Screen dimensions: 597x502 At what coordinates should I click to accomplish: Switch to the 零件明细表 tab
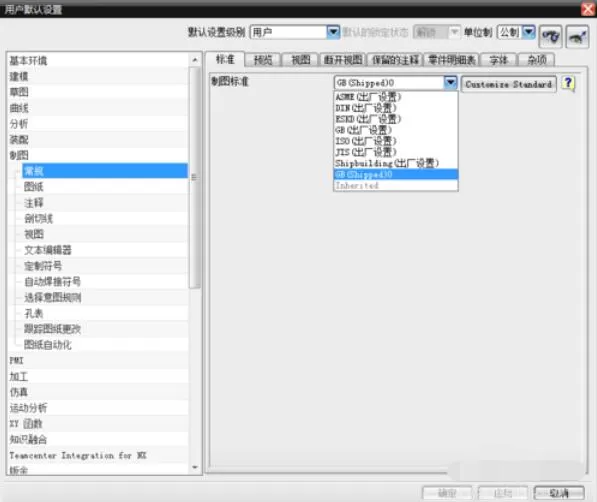[x=452, y=60]
